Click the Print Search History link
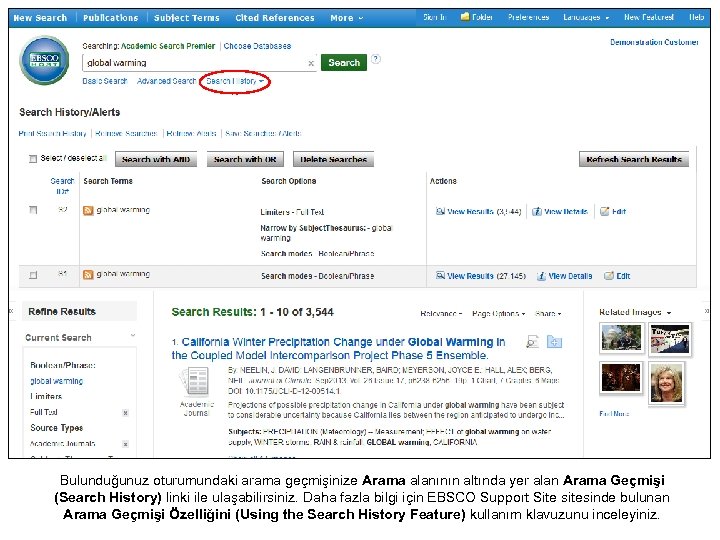 pyautogui.click(x=52, y=134)
